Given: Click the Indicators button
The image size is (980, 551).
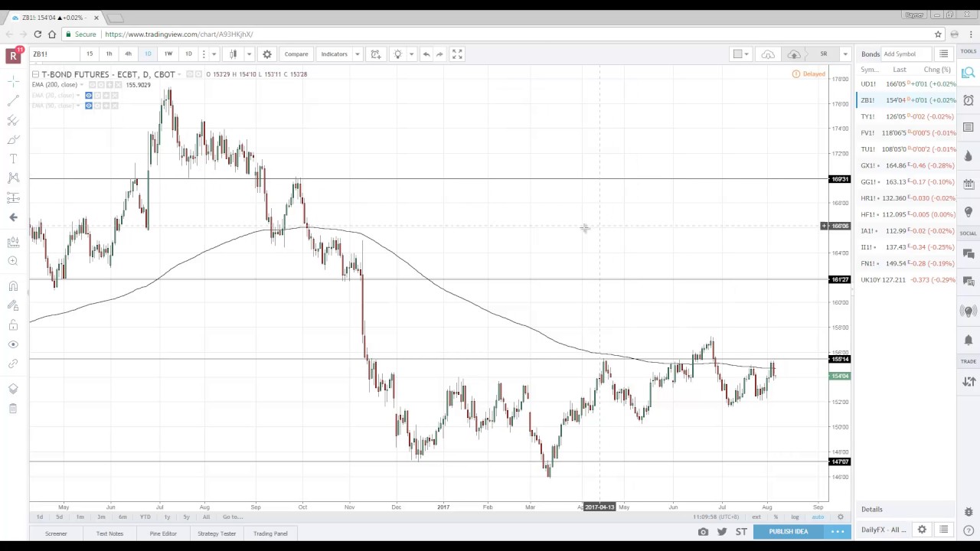Looking at the screenshot, I should (334, 54).
